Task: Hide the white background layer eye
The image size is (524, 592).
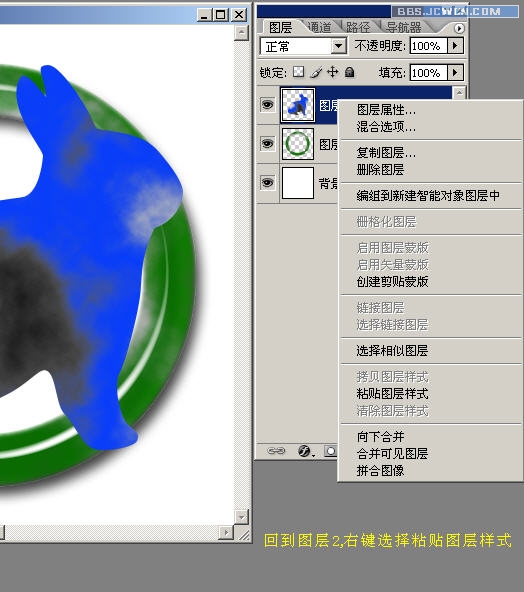Action: (x=268, y=183)
